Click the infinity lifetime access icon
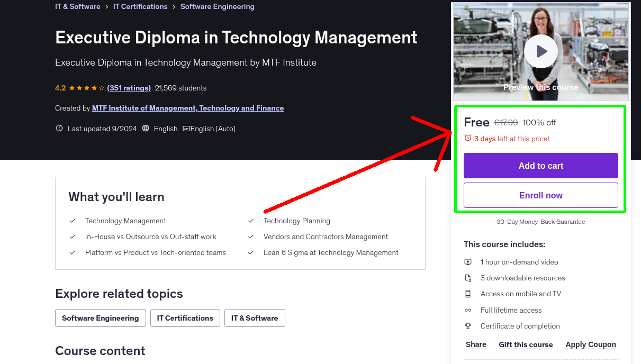The height and width of the screenshot is (364, 641). [x=468, y=310]
